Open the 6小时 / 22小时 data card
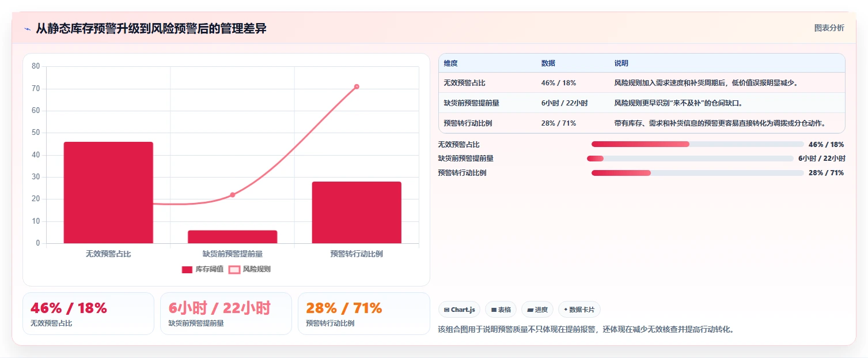 pyautogui.click(x=226, y=314)
